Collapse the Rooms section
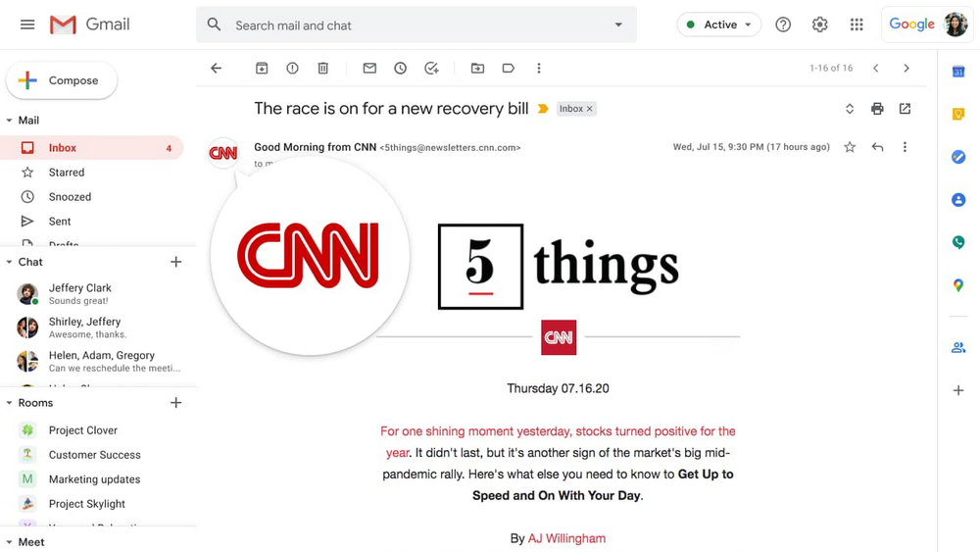The image size is (980, 552). (9, 403)
